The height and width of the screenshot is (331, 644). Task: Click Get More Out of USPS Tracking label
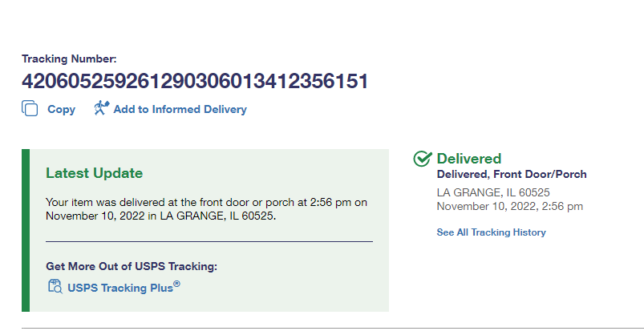(132, 266)
